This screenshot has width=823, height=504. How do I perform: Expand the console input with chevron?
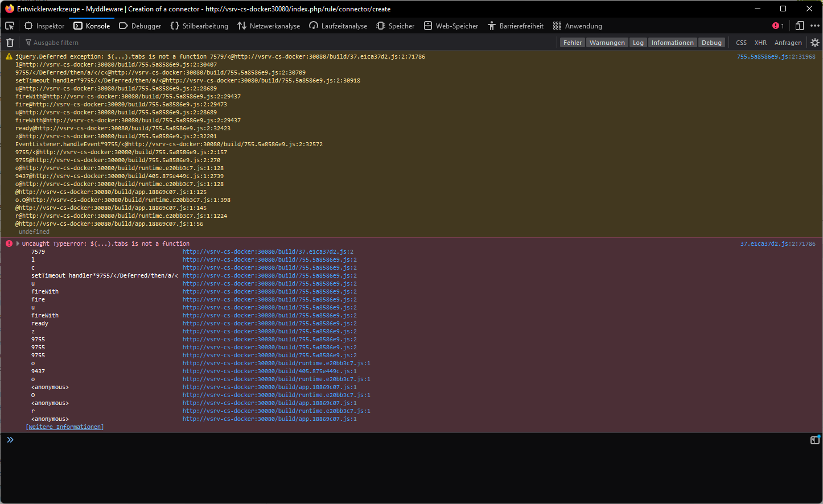[x=10, y=439]
